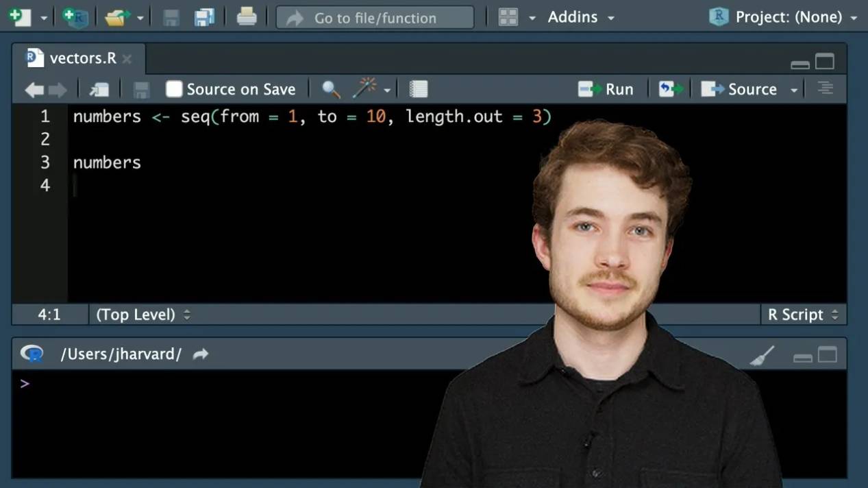Click the Show in new window icon
This screenshot has width=868, height=488.
[99, 90]
